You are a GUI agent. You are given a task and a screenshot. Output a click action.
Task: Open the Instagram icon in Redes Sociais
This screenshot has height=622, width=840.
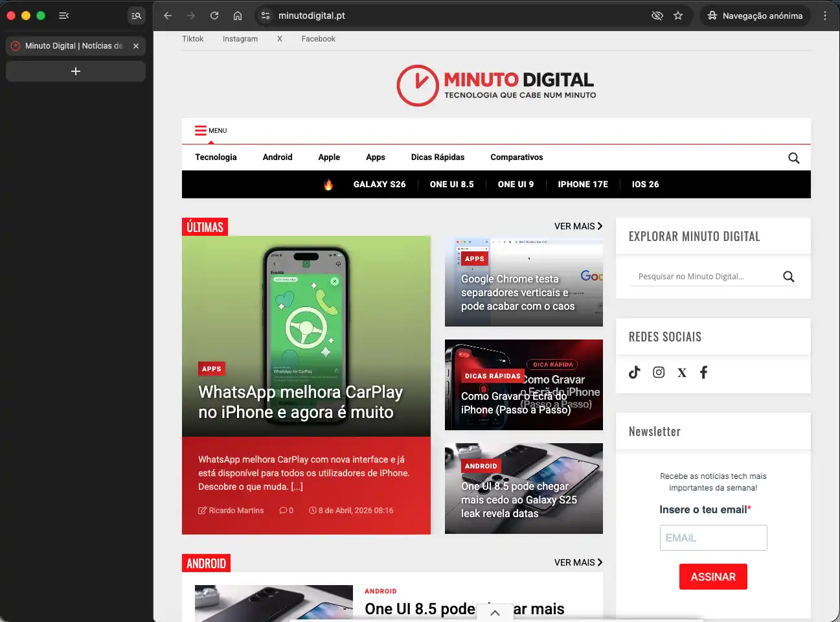pyautogui.click(x=659, y=372)
